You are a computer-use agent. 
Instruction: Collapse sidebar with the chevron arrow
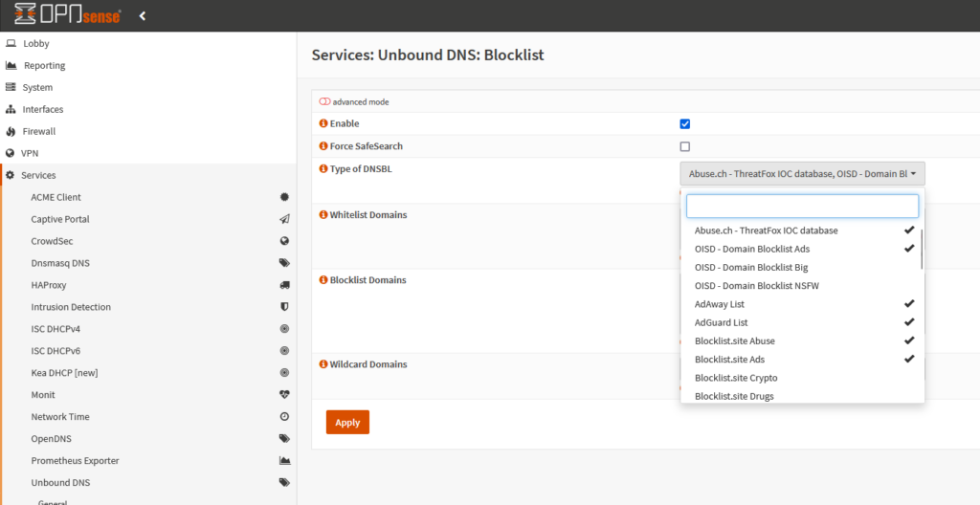click(143, 15)
